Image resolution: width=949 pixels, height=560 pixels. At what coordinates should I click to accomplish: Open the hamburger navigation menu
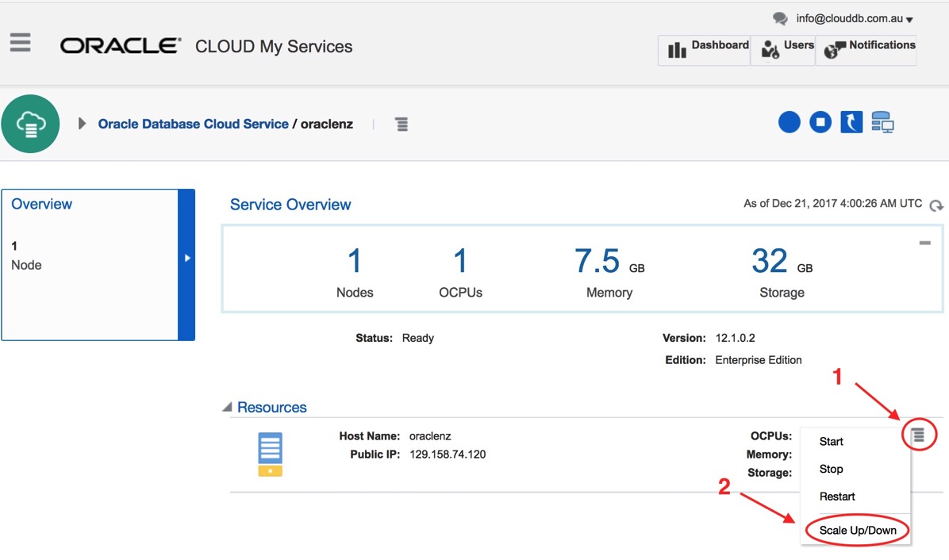coord(21,42)
